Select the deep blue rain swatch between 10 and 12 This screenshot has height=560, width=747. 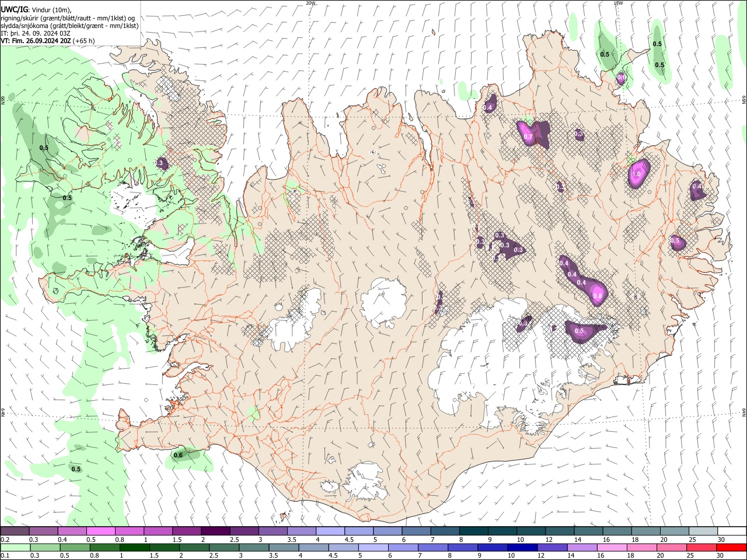coord(522,547)
